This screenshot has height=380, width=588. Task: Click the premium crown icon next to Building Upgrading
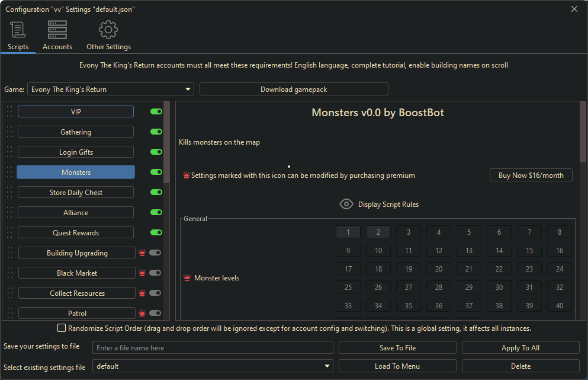point(142,253)
